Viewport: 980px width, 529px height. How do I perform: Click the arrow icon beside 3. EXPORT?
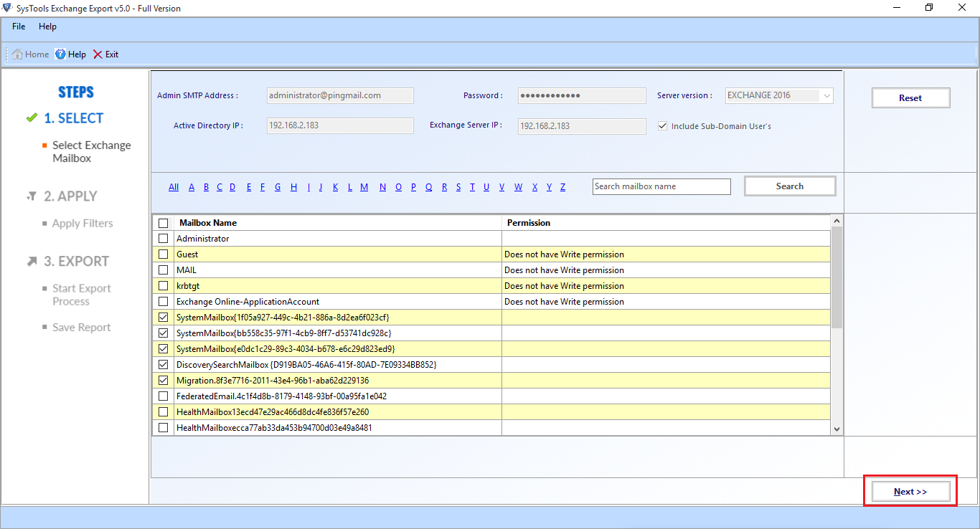(32, 262)
